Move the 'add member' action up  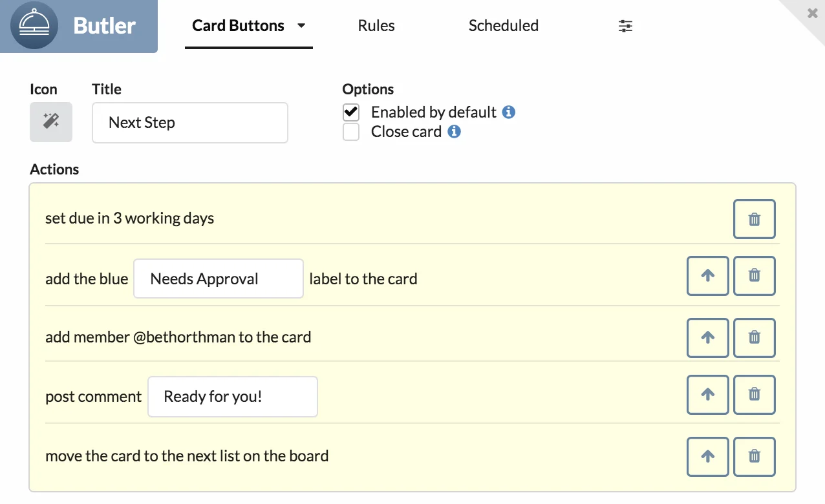click(707, 338)
